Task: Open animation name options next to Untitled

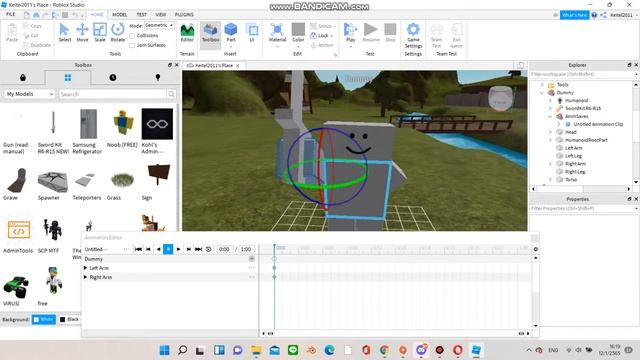Action: click(127, 249)
